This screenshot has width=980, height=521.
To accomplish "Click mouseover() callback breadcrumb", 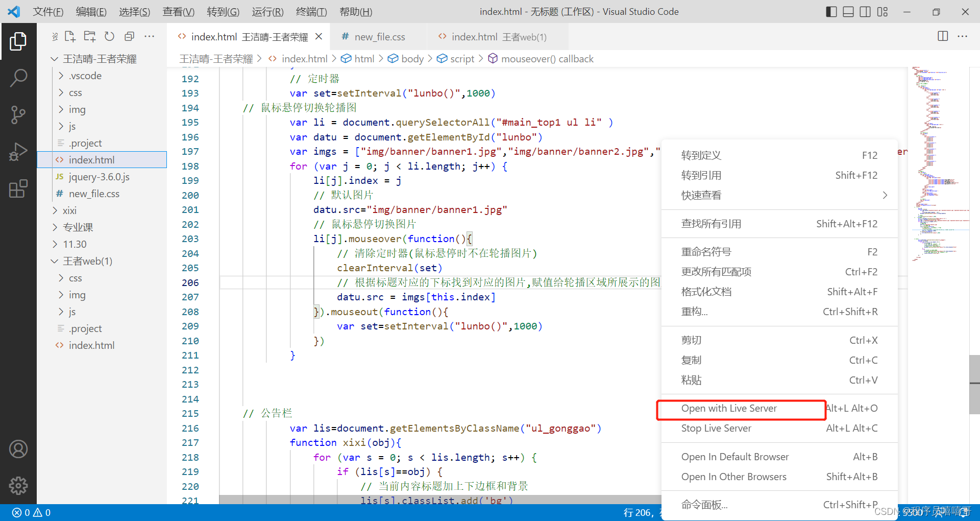I will coord(547,59).
